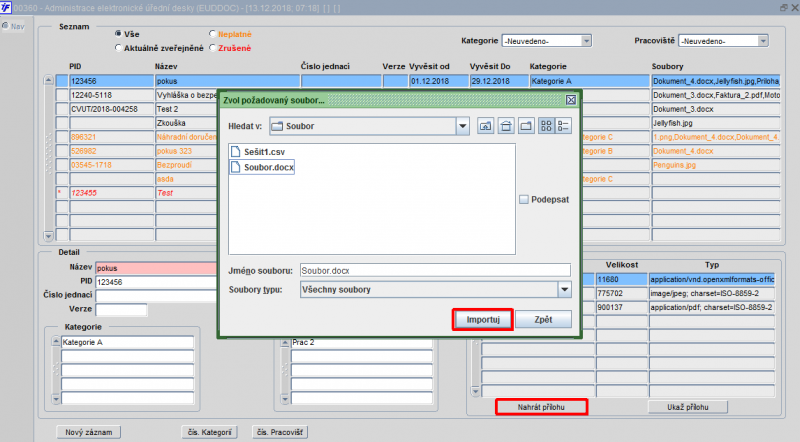The image size is (800, 442).
Task: Click the Kategorie A cell in list
Action: tap(589, 81)
